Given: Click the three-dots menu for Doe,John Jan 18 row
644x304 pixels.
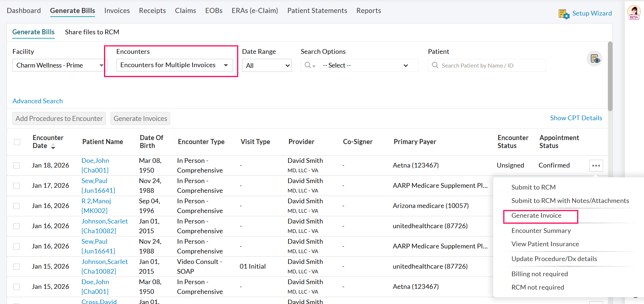Looking at the screenshot, I should click(x=596, y=166).
